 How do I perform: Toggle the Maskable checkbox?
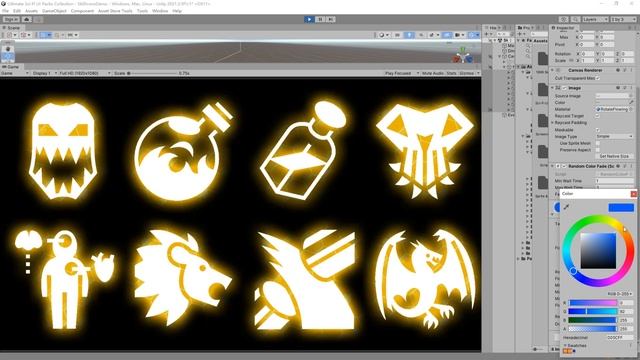point(598,130)
